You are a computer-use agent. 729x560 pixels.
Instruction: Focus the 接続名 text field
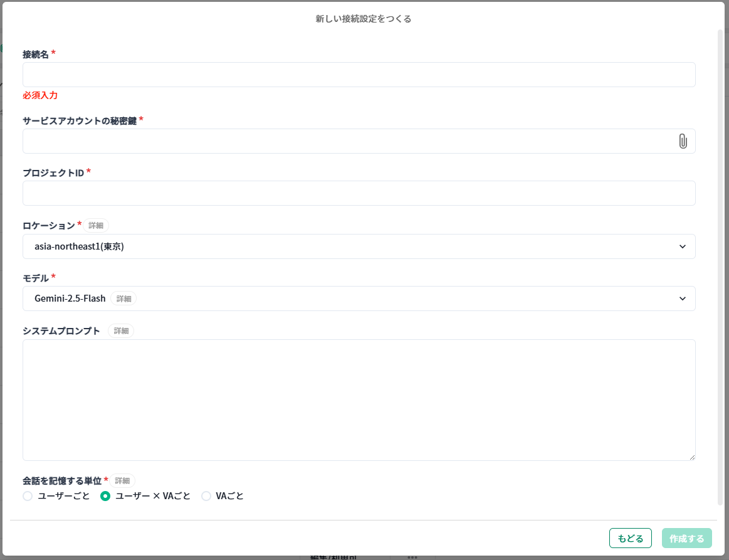coord(359,75)
